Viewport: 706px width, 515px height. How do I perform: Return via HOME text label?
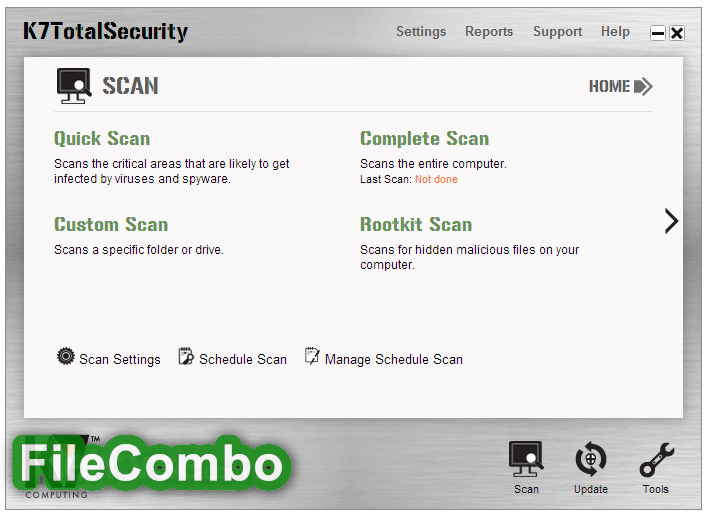click(x=610, y=86)
